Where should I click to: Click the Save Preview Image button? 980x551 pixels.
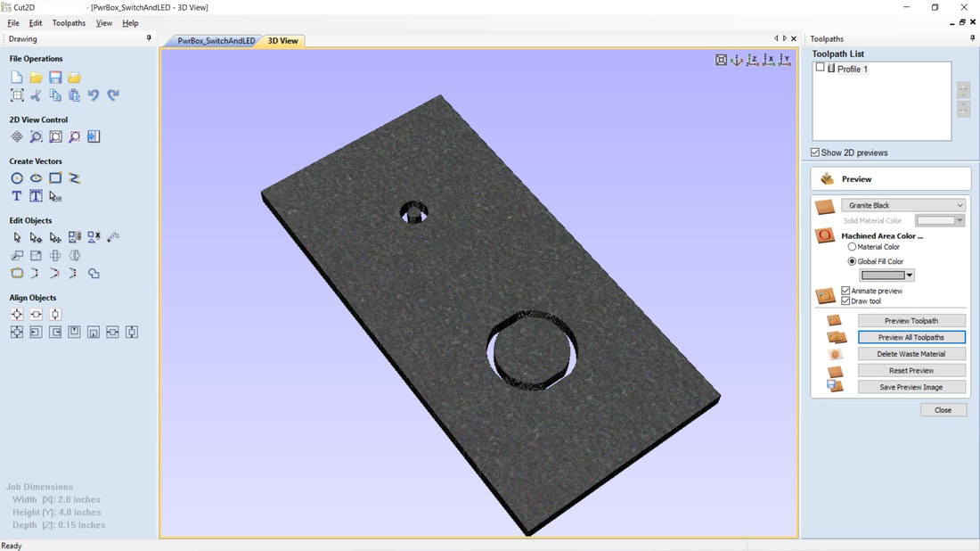[911, 387]
